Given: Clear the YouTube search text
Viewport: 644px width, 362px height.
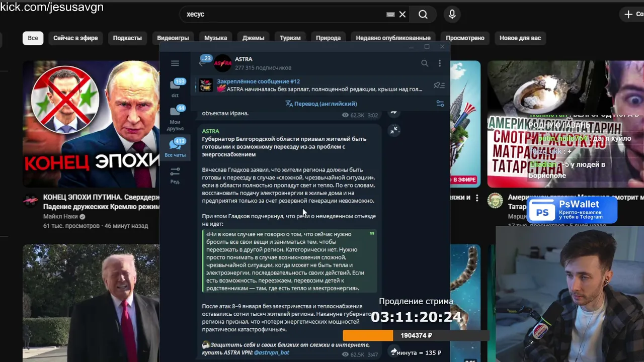Looking at the screenshot, I should (403, 15).
